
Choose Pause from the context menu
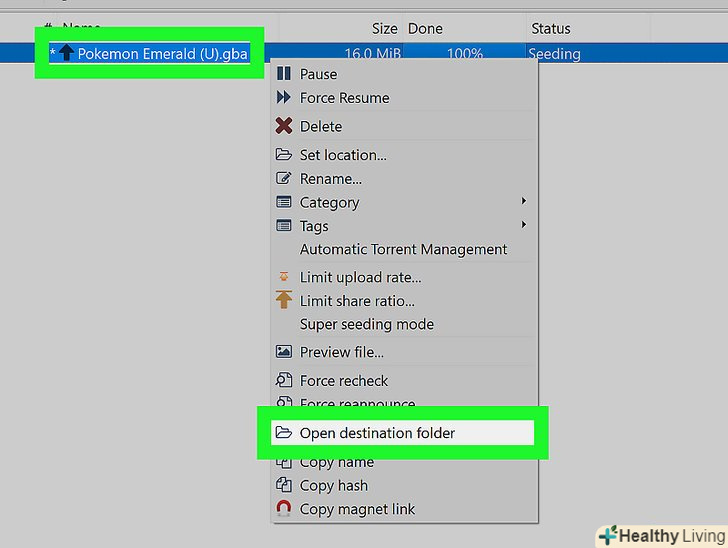tap(404, 74)
